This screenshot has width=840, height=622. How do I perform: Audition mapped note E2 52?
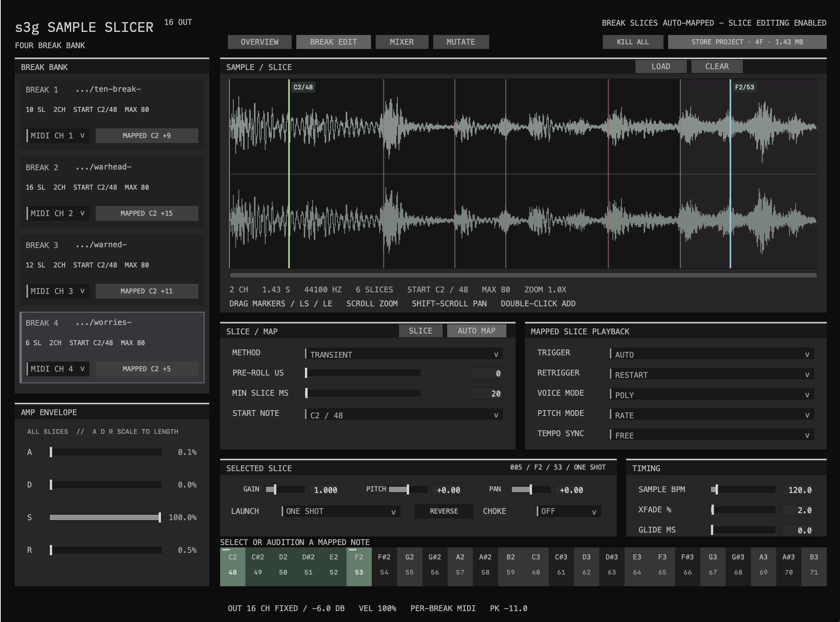coord(334,566)
